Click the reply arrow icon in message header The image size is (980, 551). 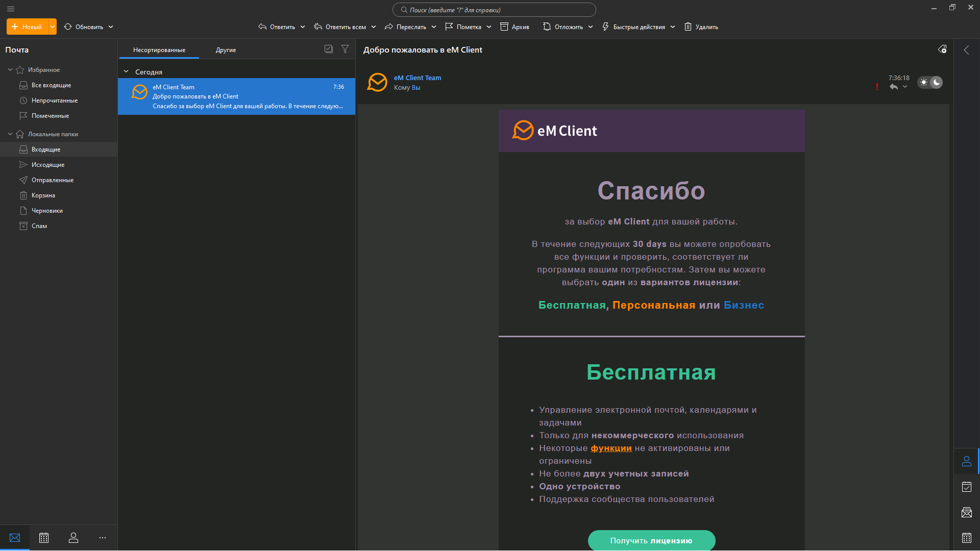click(x=894, y=87)
